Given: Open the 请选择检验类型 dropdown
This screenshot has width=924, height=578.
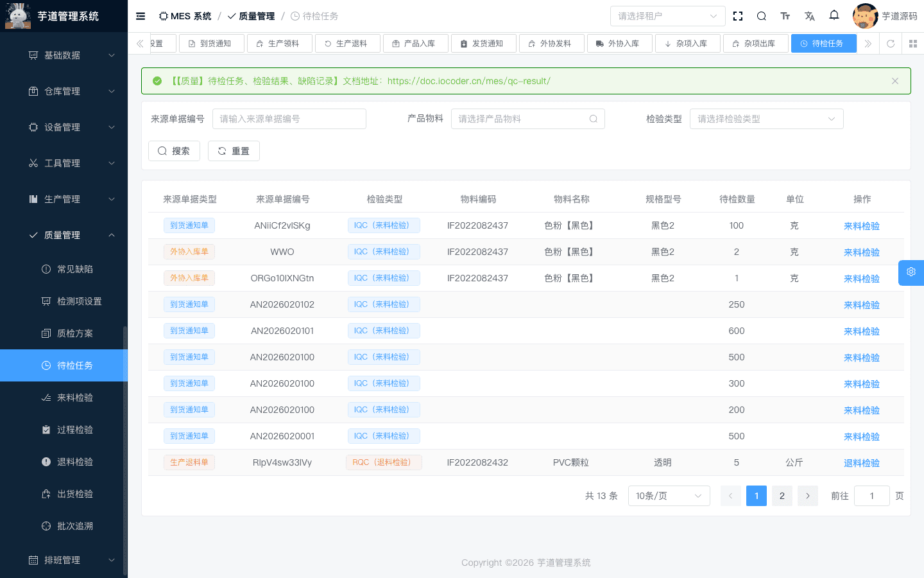Looking at the screenshot, I should coord(766,119).
